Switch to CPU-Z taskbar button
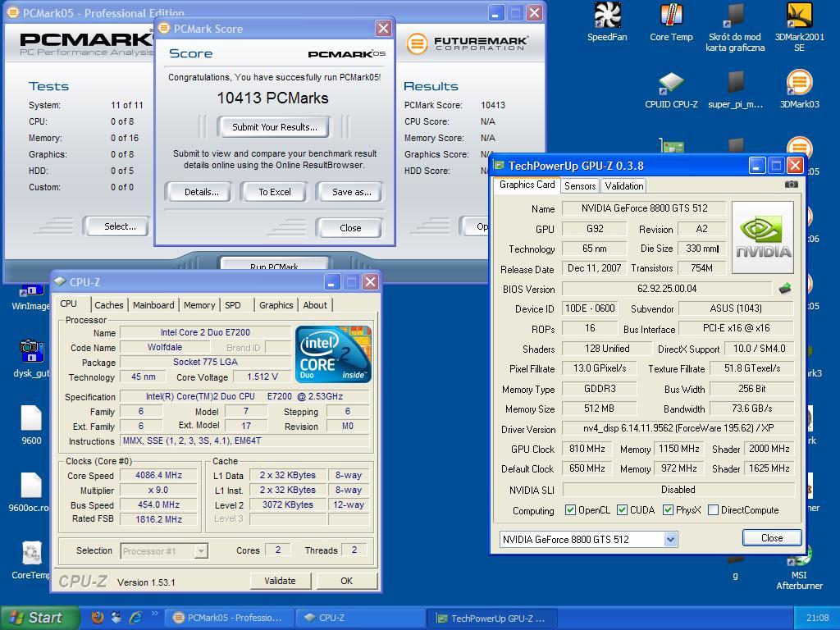The width and height of the screenshot is (840, 630). click(361, 618)
